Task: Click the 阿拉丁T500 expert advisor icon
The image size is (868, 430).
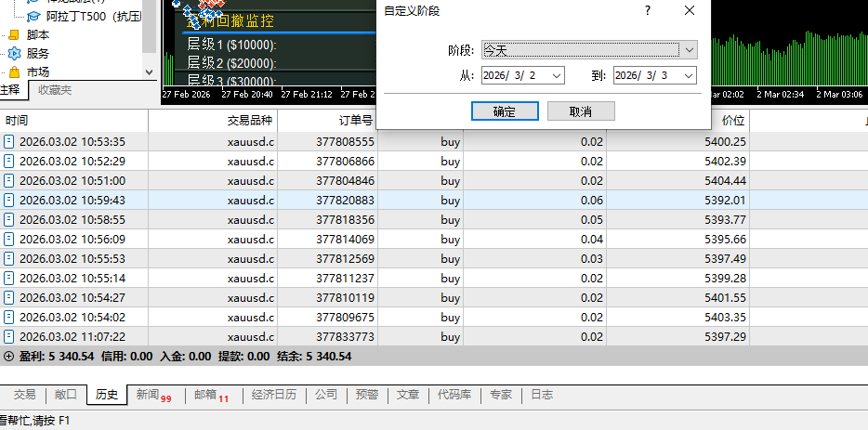Action: click(33, 16)
